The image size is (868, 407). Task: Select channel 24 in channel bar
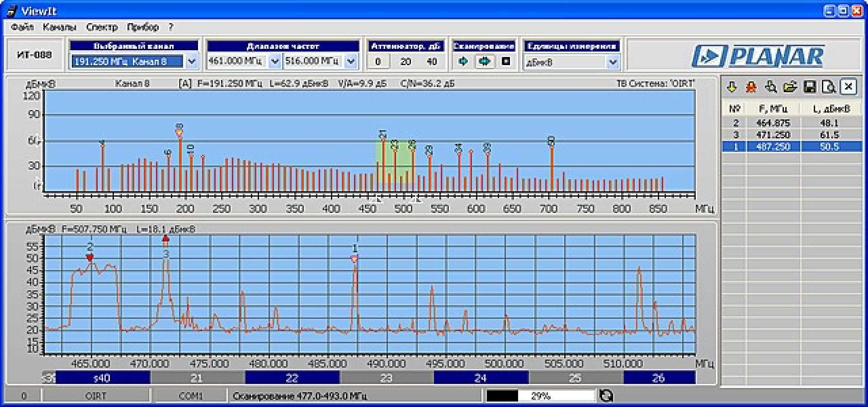pyautogui.click(x=481, y=378)
